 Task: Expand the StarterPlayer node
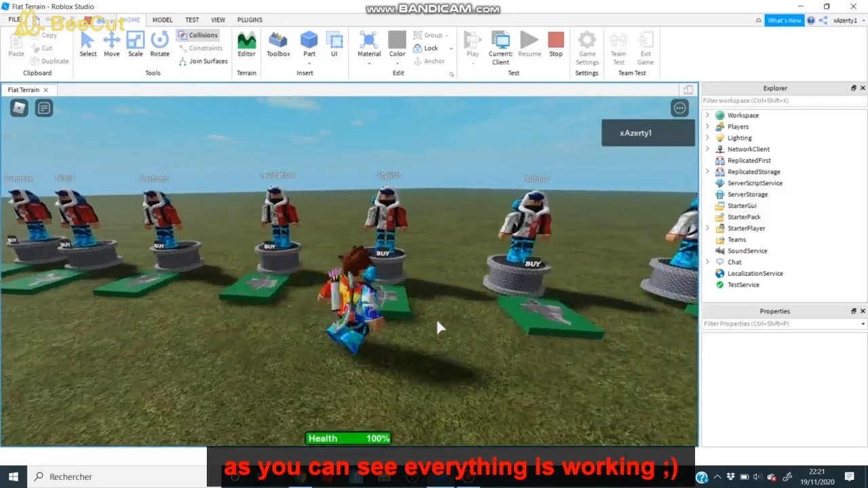tap(707, 228)
